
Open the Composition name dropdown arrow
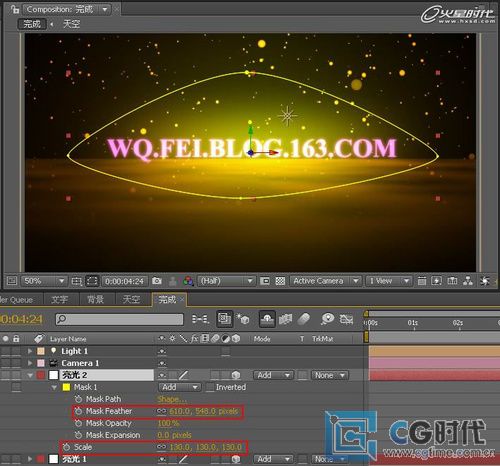105,9
